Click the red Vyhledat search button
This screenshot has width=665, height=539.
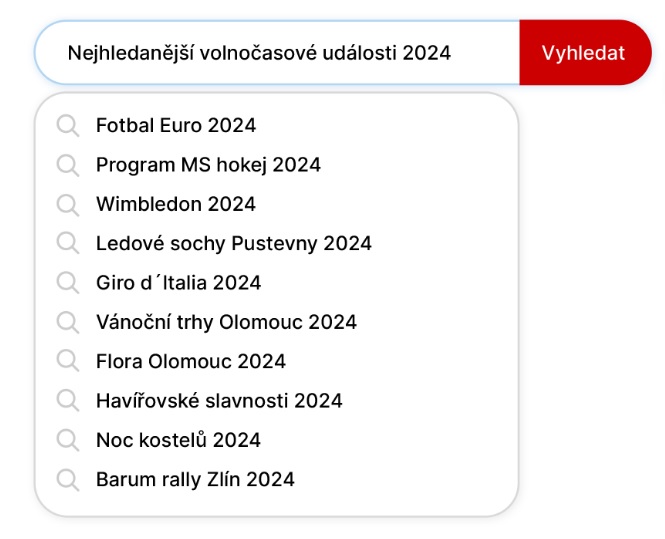point(585,53)
